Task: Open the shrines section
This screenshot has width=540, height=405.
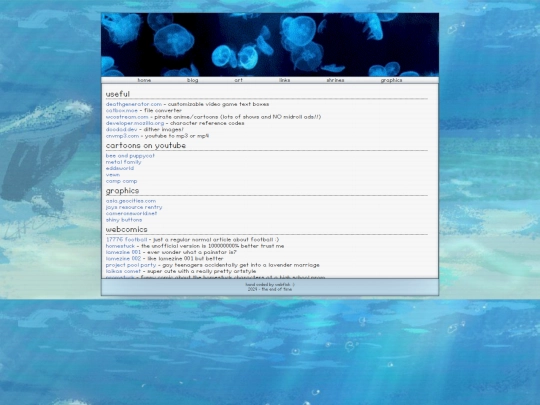Action: pyautogui.click(x=335, y=80)
